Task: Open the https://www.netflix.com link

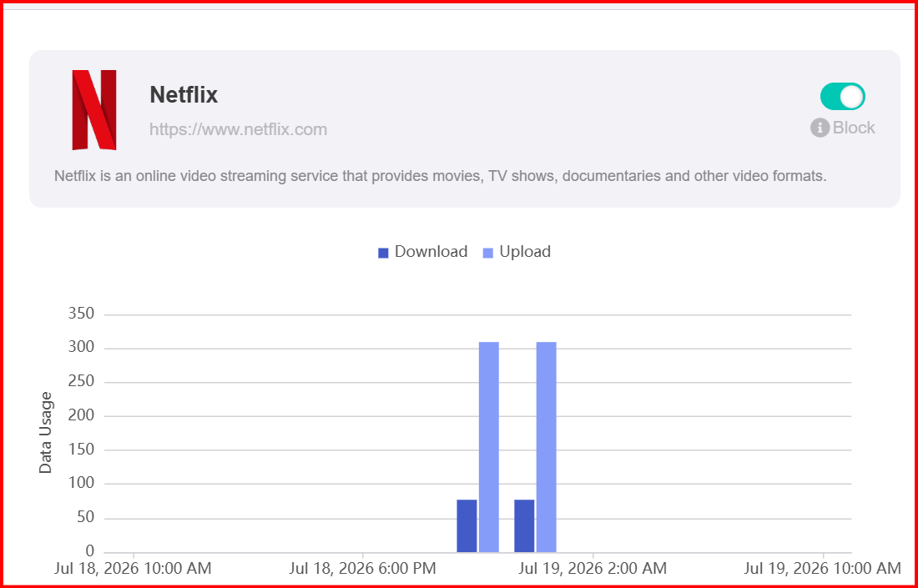Action: [239, 129]
